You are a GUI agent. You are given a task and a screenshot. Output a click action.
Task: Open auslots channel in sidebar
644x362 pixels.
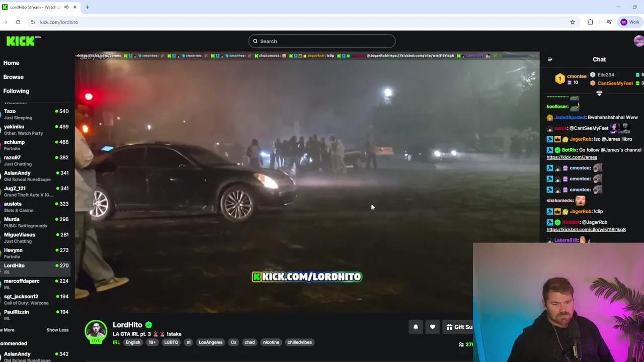coord(35,207)
